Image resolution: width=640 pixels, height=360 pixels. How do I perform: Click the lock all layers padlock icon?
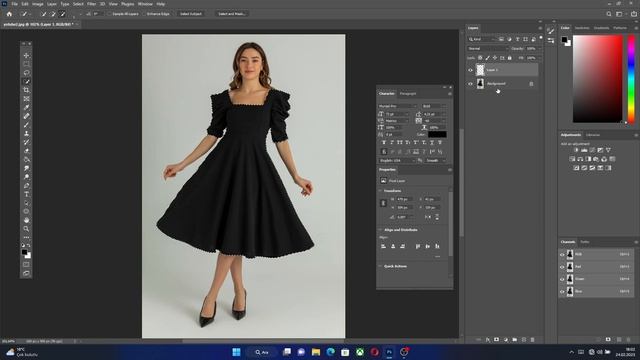coord(509,58)
